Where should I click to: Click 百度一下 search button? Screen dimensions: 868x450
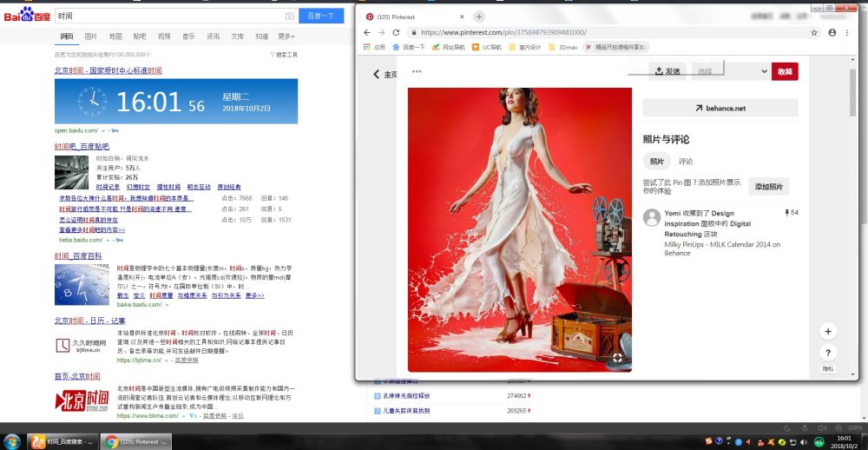pyautogui.click(x=321, y=16)
